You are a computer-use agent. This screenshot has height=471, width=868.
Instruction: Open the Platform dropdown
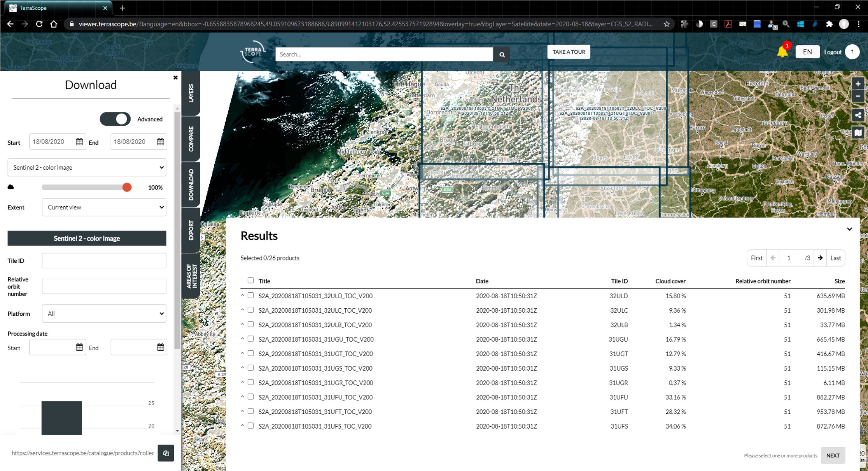103,313
